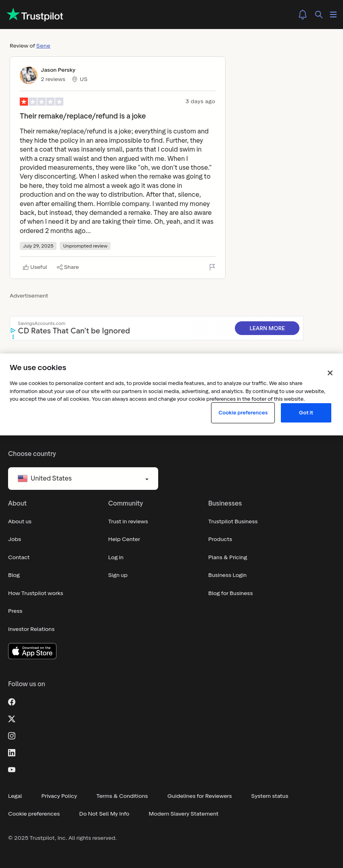
Task: Visit the Instagram icon in footer
Action: 12,736
